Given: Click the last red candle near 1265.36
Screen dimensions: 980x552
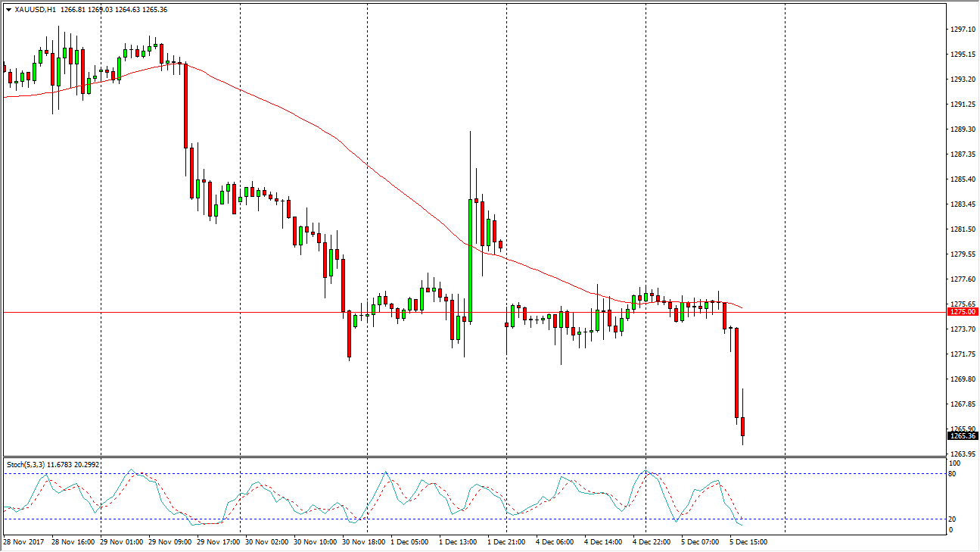Looking at the screenshot, I should [743, 426].
